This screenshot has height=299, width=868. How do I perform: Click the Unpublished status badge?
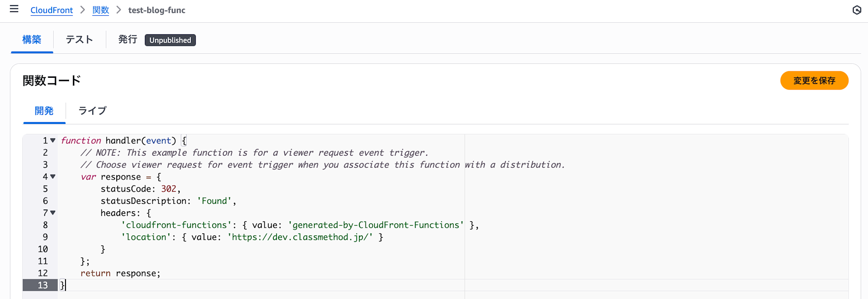coord(170,40)
